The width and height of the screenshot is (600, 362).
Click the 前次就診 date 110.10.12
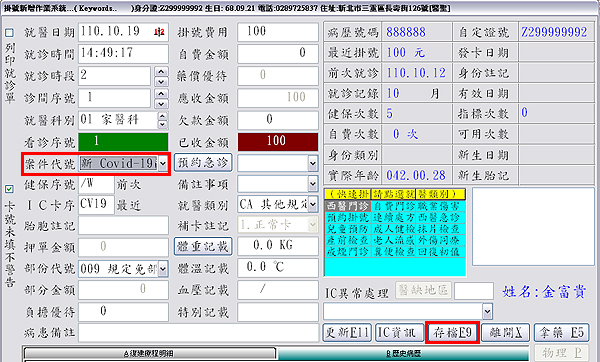(x=416, y=73)
